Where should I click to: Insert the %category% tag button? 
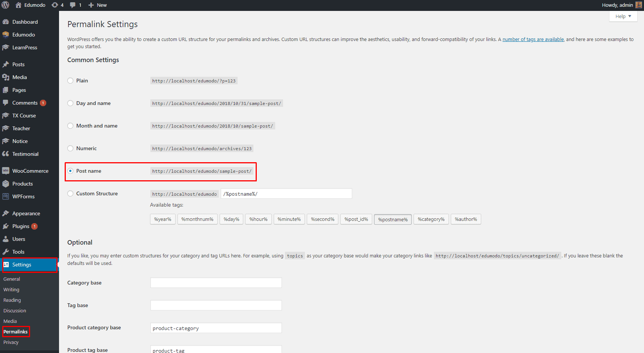coord(431,219)
